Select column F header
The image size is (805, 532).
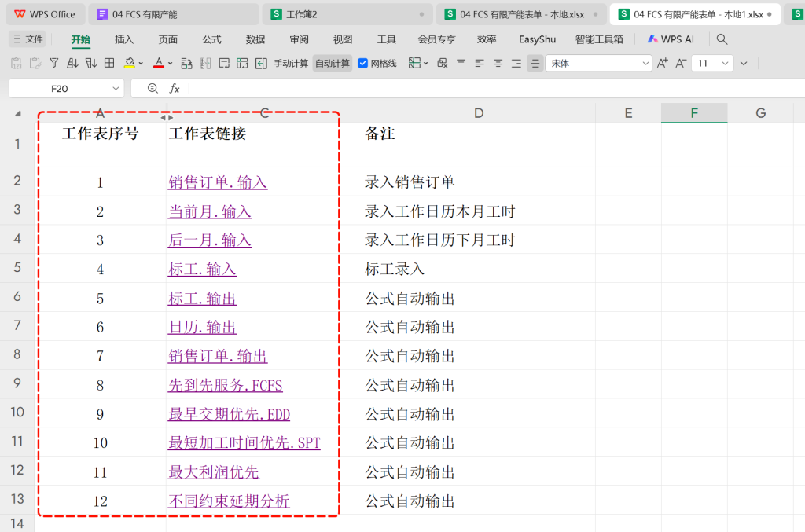click(x=694, y=113)
